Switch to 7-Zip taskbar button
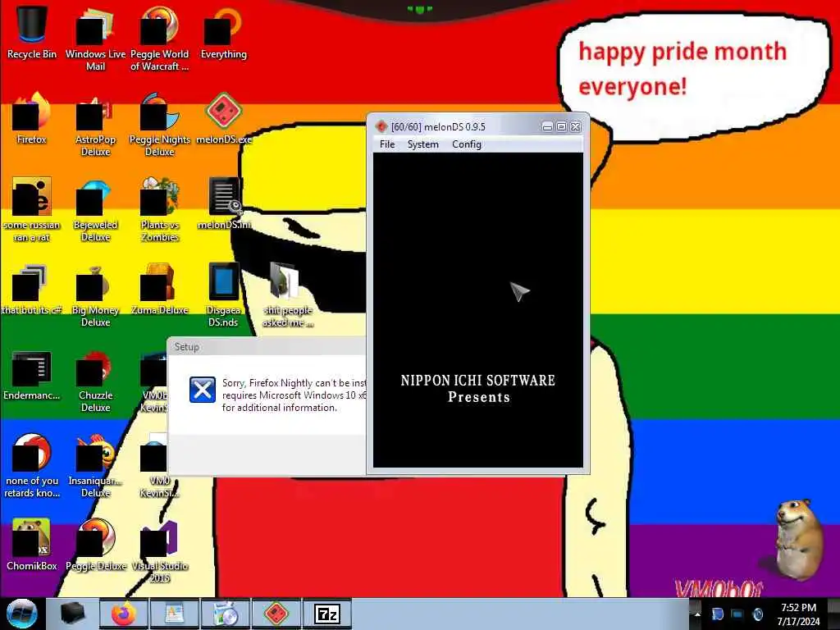Screen dimensions: 840x630 [x=327, y=614]
